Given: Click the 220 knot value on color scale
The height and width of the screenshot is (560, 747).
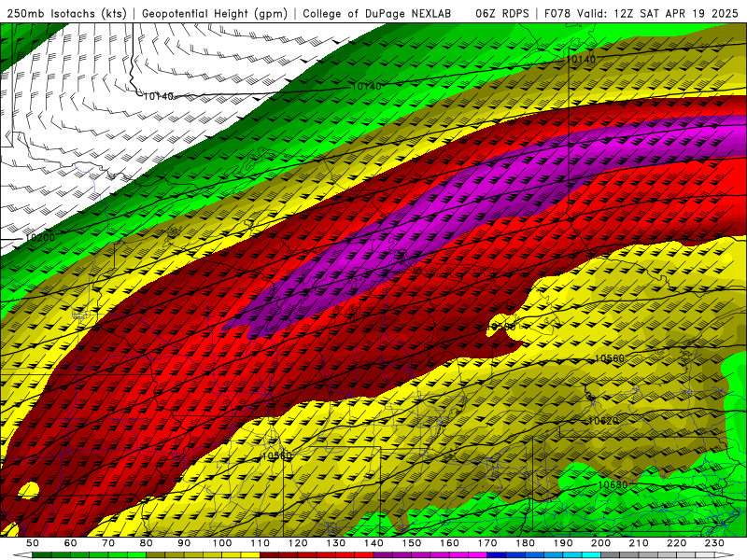Looking at the screenshot, I should [677, 543].
